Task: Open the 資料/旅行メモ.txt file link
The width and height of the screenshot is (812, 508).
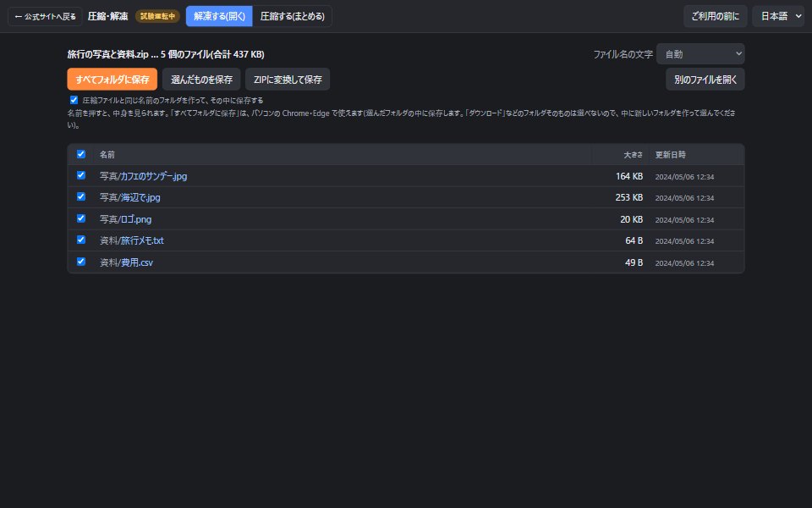Action: pyautogui.click(x=132, y=240)
